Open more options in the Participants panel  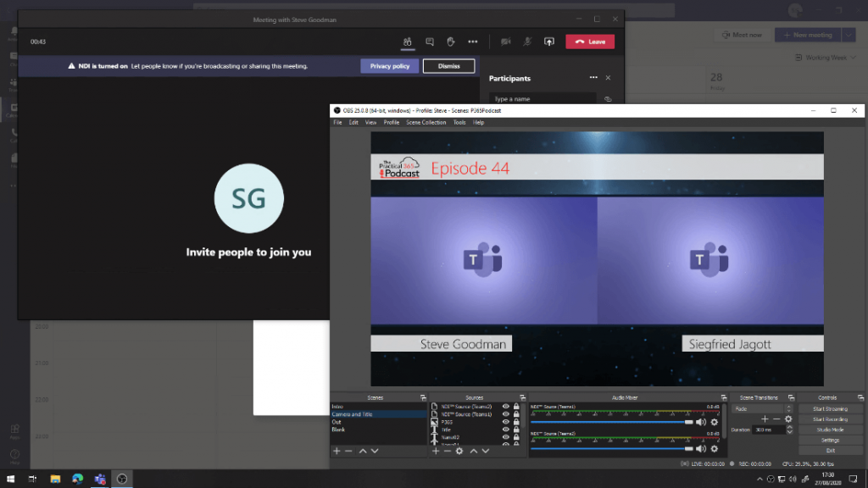(593, 77)
